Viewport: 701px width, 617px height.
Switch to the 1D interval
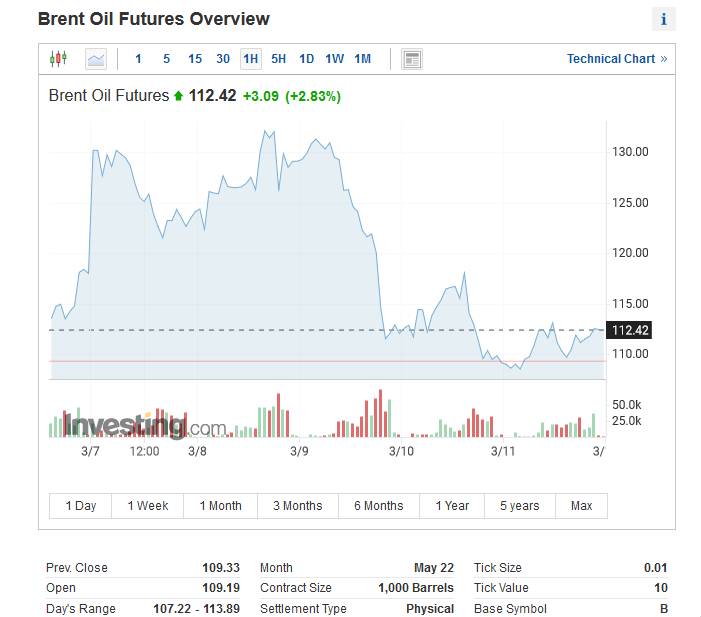click(307, 59)
